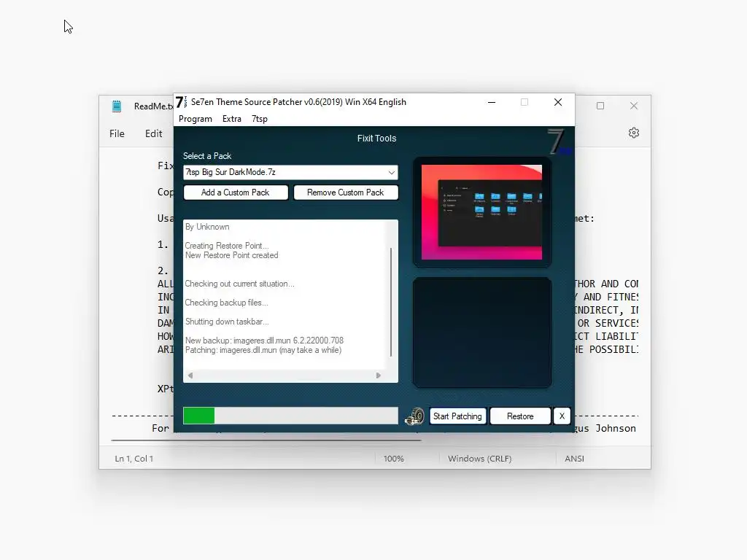This screenshot has height=560, width=747.
Task: Close the Se7en Theme Source Patcher window
Action: pos(558,102)
